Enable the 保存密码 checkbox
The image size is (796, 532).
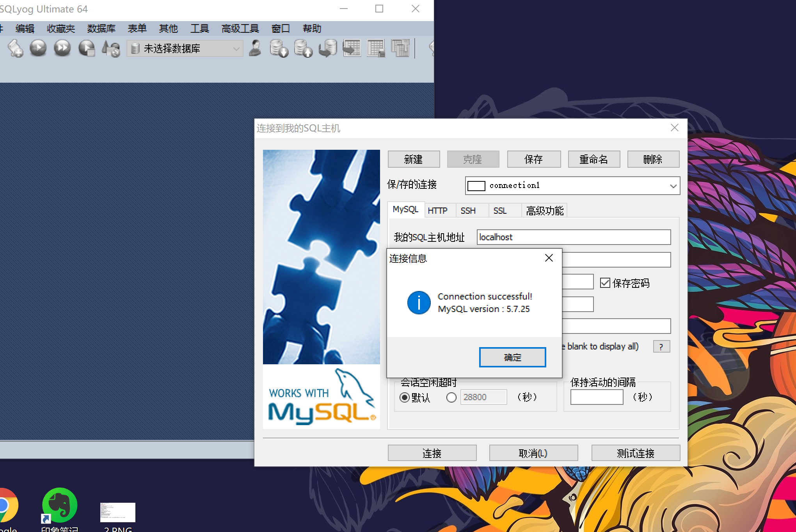605,283
